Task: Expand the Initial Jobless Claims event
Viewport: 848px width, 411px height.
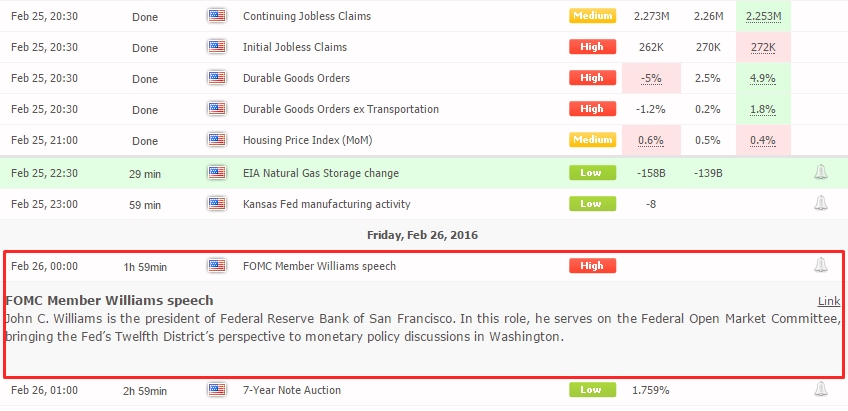Action: pyautogui.click(x=424, y=47)
